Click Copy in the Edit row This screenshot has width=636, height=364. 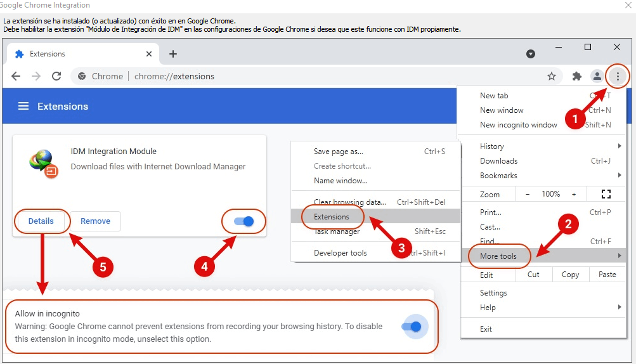570,275
